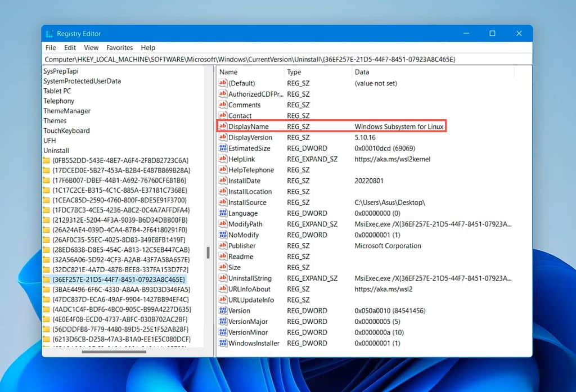
Task: Select the TouchKeyboard key
Action: [66, 131]
